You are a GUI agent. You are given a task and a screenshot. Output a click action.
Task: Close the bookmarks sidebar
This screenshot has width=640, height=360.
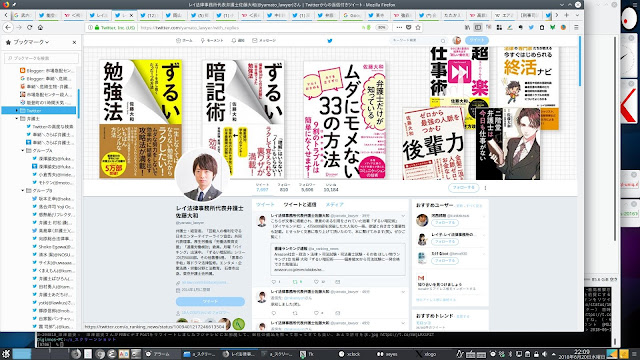point(74,42)
